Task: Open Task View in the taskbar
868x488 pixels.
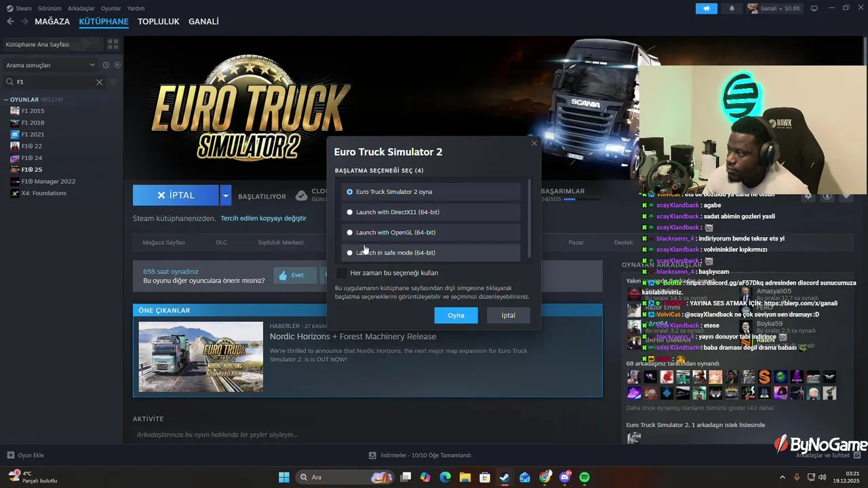Action: (x=406, y=477)
